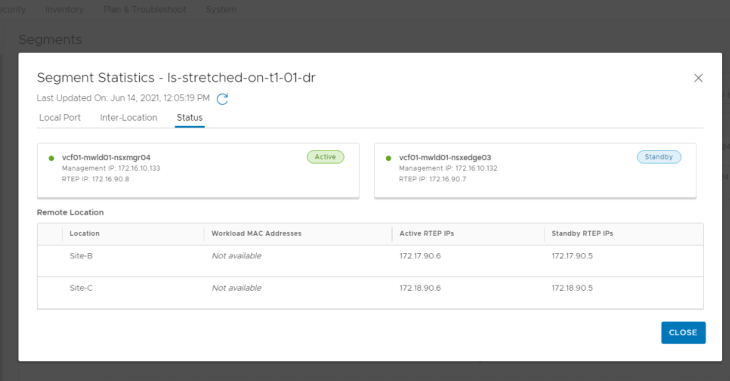Click green status dot for nsxmgr04
This screenshot has width=730, height=381.
[x=51, y=158]
